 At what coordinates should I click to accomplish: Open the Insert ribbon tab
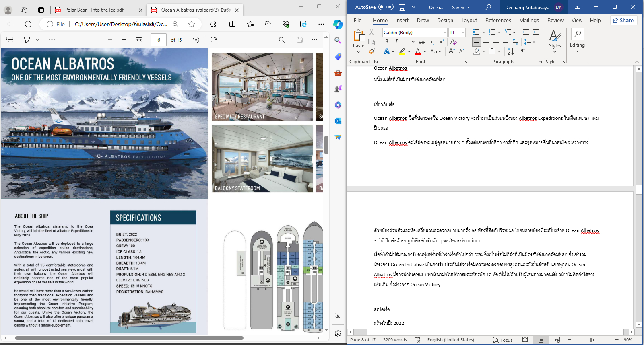pyautogui.click(x=402, y=21)
